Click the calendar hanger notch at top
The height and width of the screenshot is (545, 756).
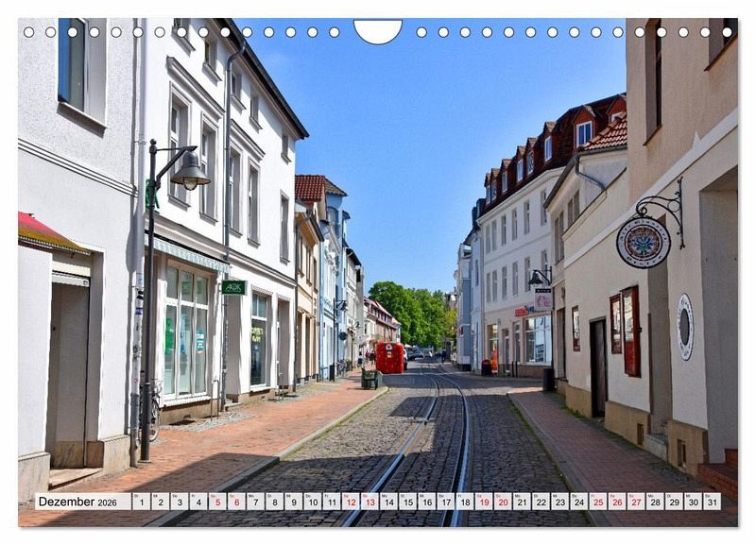[x=378, y=31]
